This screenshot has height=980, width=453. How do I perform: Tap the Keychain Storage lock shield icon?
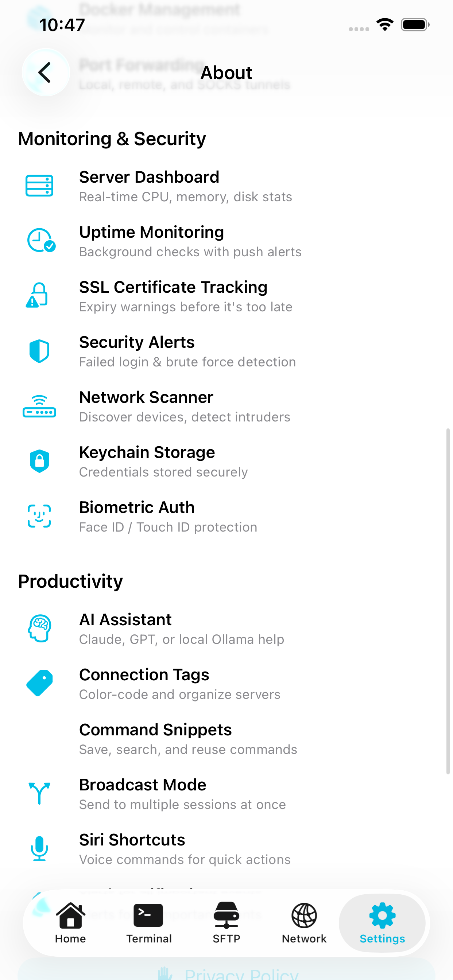pos(39,461)
